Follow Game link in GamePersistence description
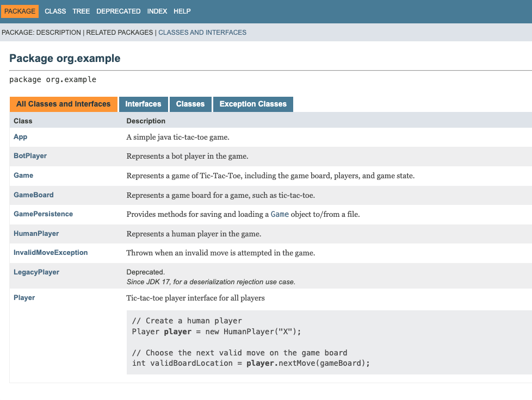The height and width of the screenshot is (400, 532). [x=280, y=214]
